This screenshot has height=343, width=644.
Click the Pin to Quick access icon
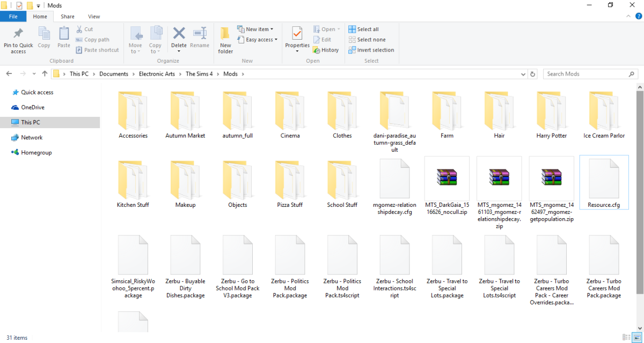pyautogui.click(x=18, y=35)
